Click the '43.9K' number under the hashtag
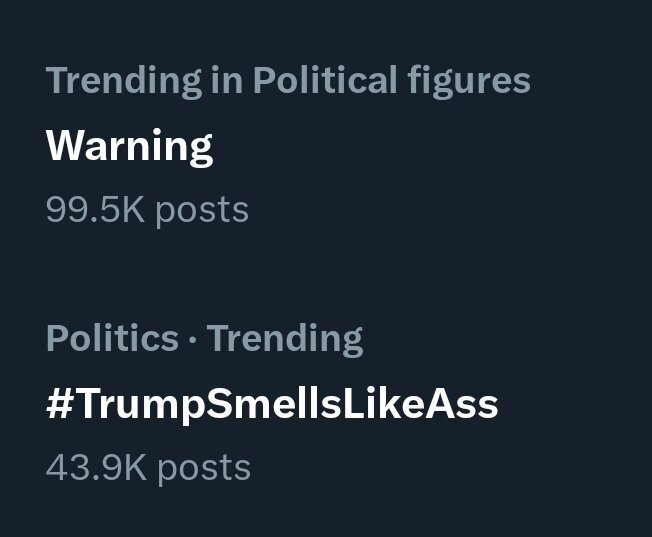The height and width of the screenshot is (537, 652). 96,467
